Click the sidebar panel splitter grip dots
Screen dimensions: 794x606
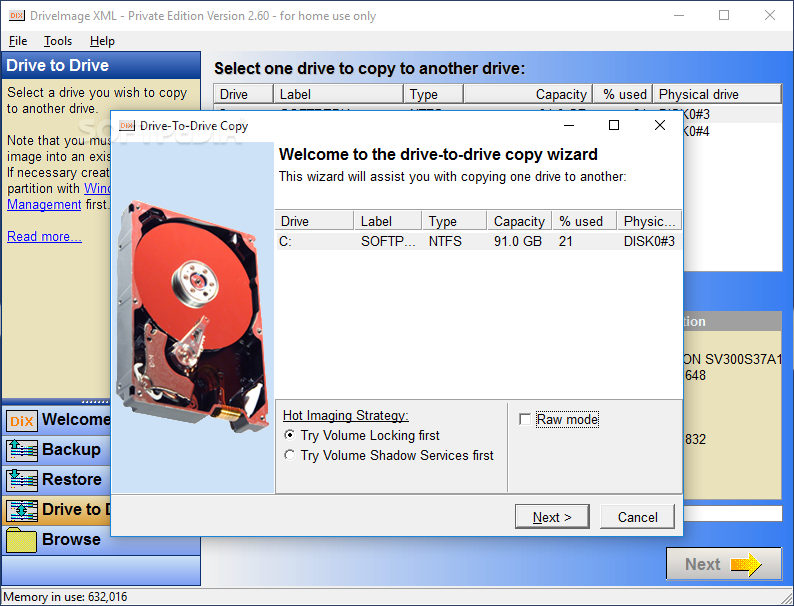[95, 402]
